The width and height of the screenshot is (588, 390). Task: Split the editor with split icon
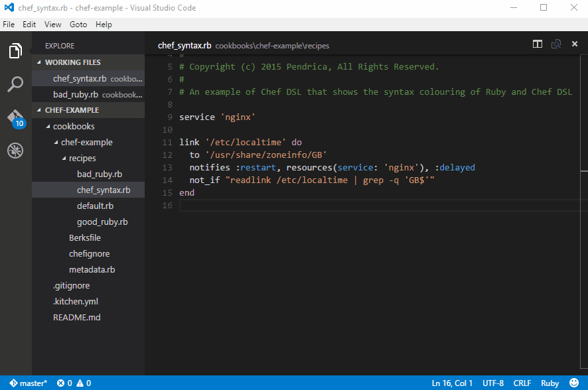point(538,44)
